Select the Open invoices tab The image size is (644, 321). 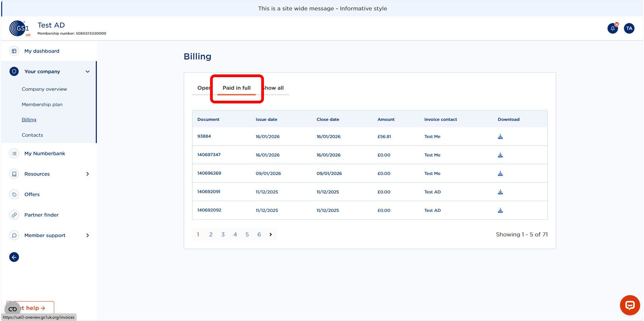pos(203,88)
